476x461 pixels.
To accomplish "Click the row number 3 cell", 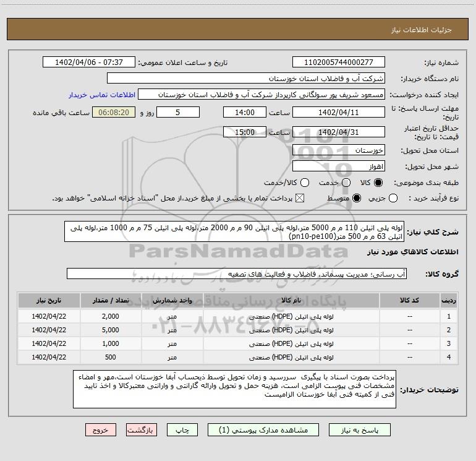I will (449, 343).
